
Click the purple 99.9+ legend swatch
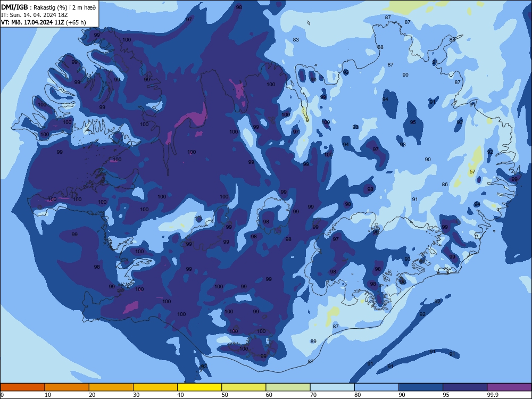click(509, 387)
